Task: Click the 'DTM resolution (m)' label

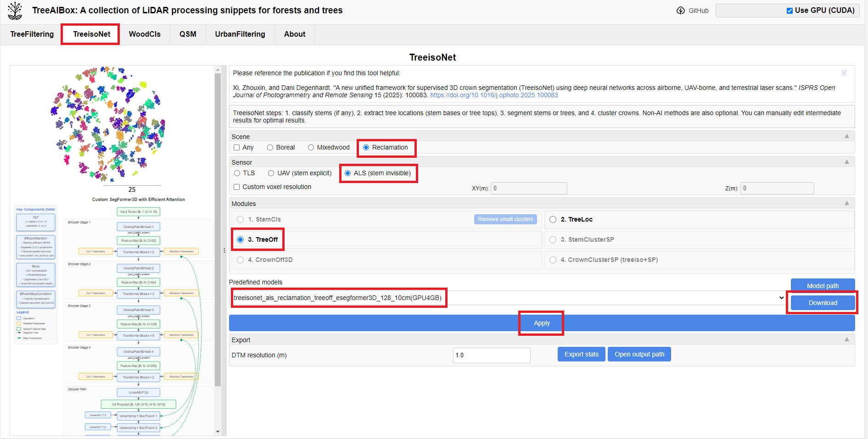Action: coord(259,355)
